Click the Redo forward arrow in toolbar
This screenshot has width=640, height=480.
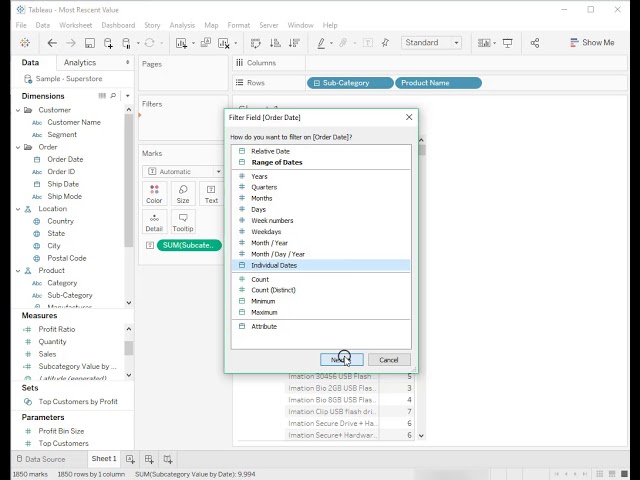[71, 43]
